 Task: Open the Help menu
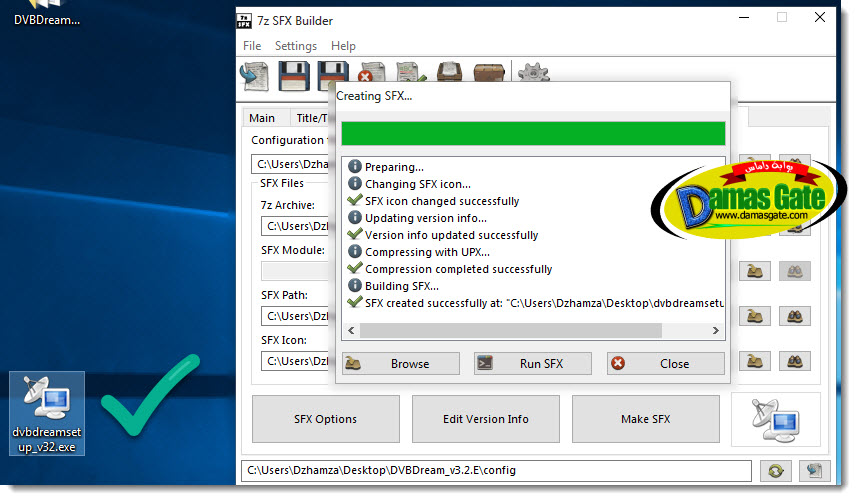click(x=343, y=46)
